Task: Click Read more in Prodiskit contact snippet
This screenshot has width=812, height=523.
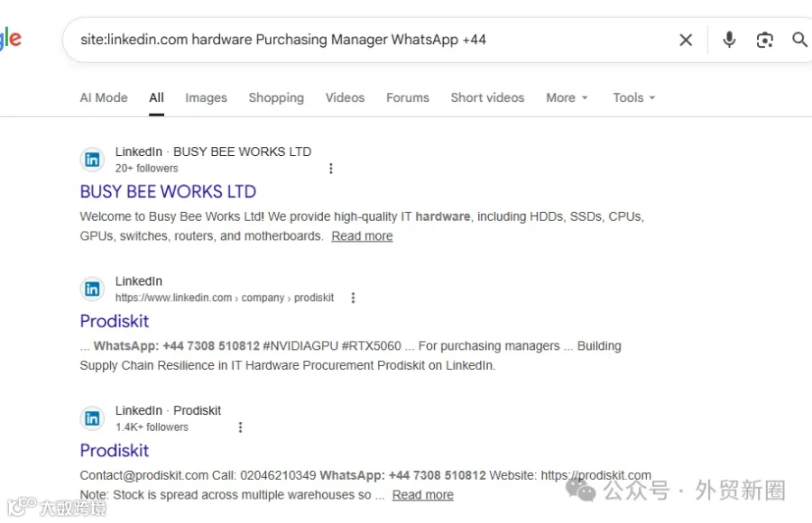Action: [x=422, y=495]
